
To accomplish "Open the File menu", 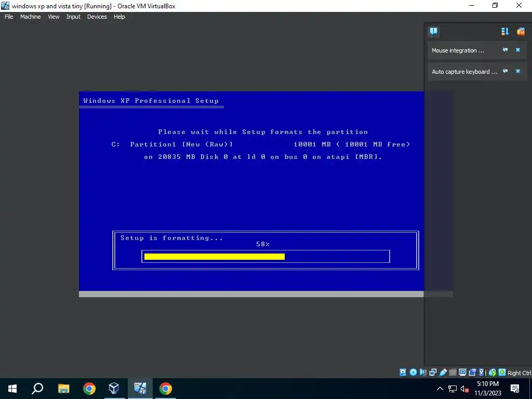I will (9, 17).
